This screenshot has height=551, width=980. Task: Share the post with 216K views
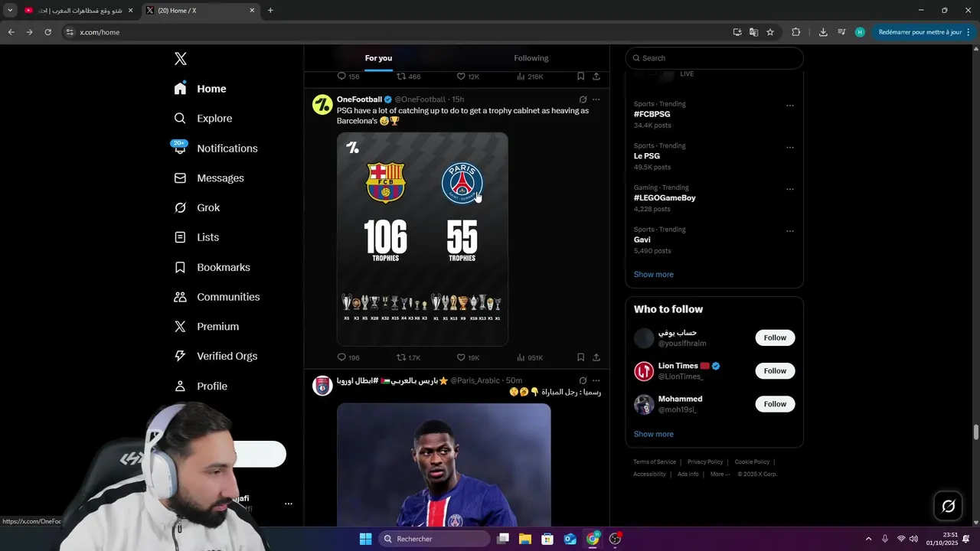point(596,77)
